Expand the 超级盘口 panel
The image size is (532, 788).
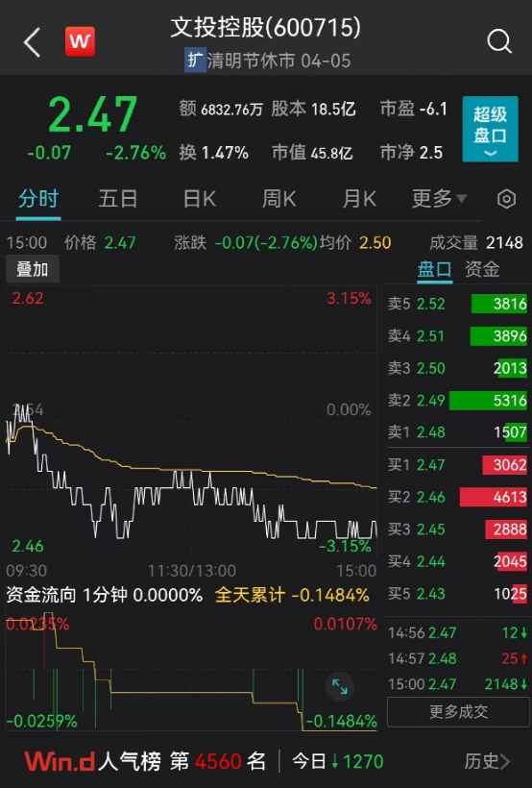click(x=490, y=129)
